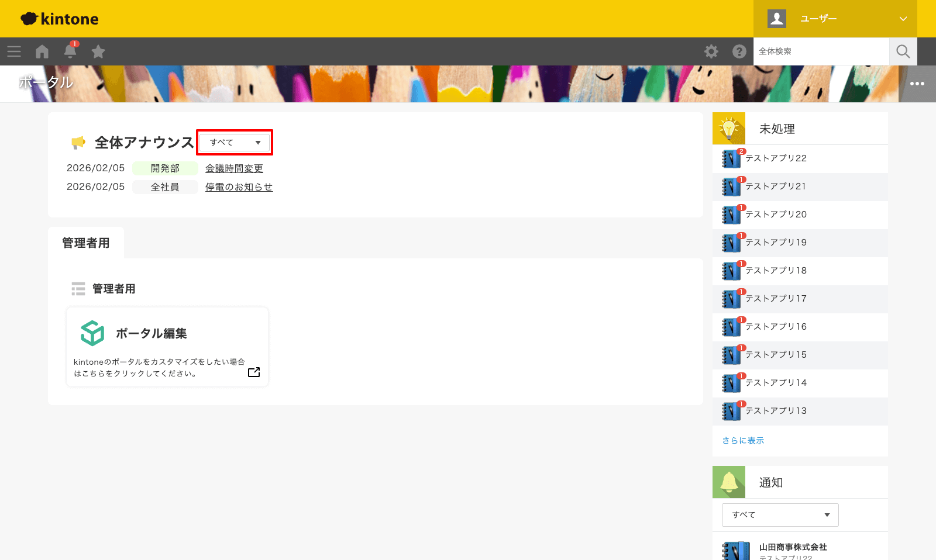Open the 会議時間変更 announcement link
936x560 pixels.
click(234, 168)
